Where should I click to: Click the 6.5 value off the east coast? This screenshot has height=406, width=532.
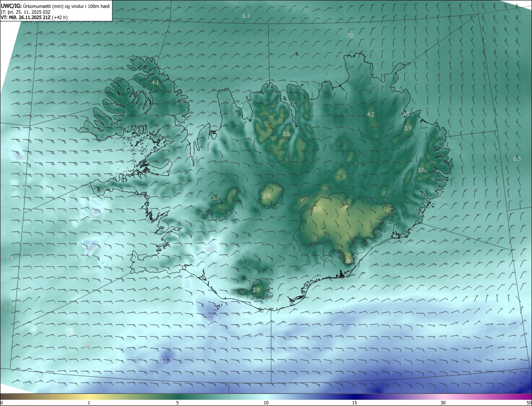tap(517, 159)
